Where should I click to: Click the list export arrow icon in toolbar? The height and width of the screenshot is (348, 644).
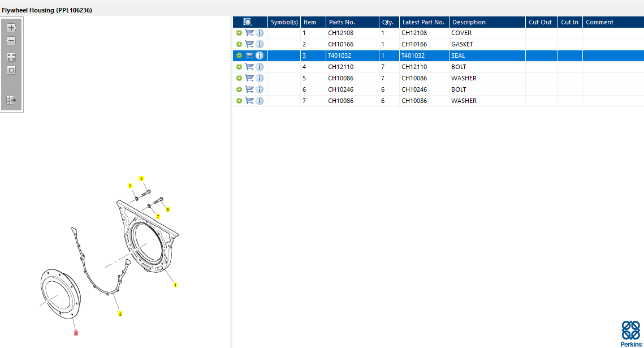point(11,100)
